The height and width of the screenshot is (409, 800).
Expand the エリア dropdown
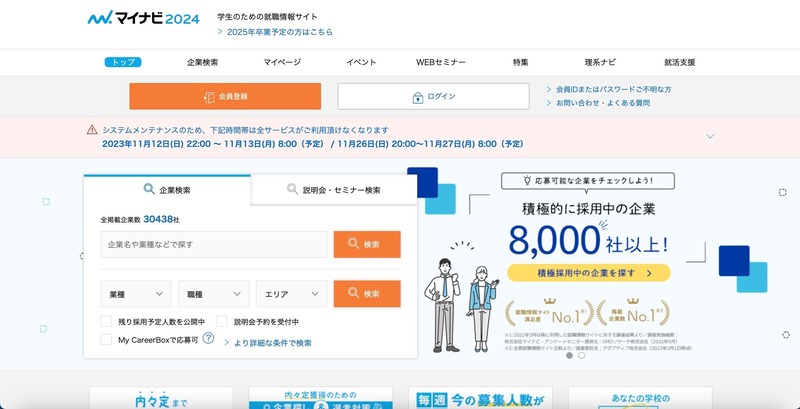(291, 294)
